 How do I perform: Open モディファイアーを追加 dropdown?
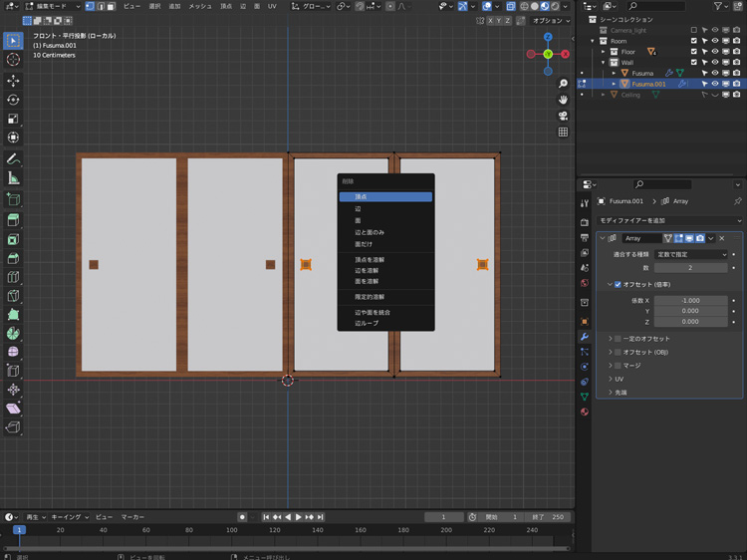coord(667,220)
